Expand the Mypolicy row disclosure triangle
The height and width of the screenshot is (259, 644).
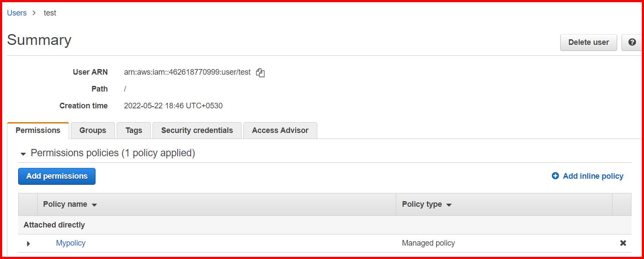coord(28,243)
